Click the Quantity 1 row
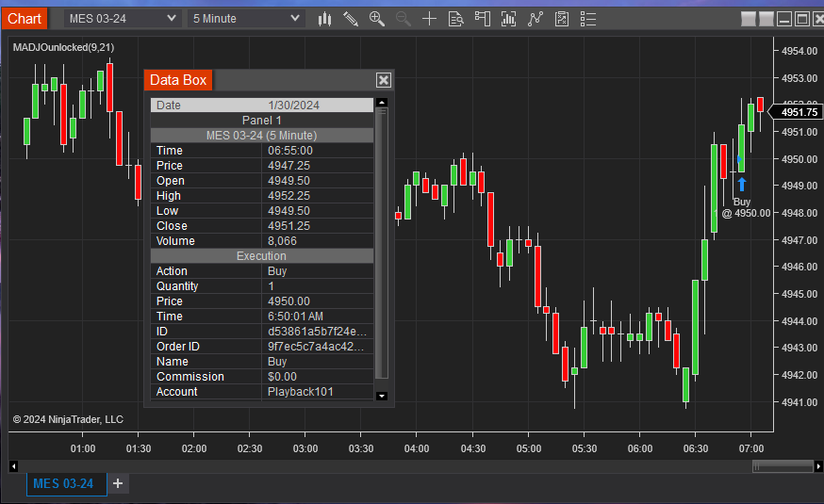 pyautogui.click(x=262, y=286)
